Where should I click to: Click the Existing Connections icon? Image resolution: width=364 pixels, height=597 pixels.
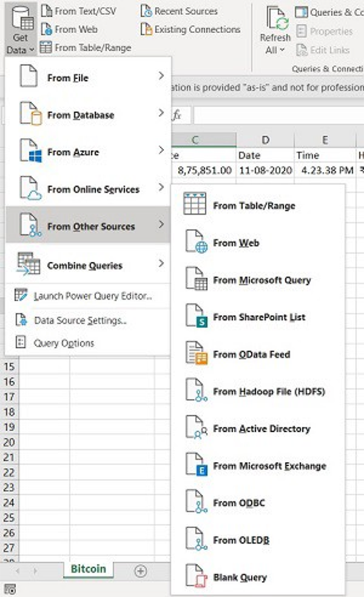(146, 29)
